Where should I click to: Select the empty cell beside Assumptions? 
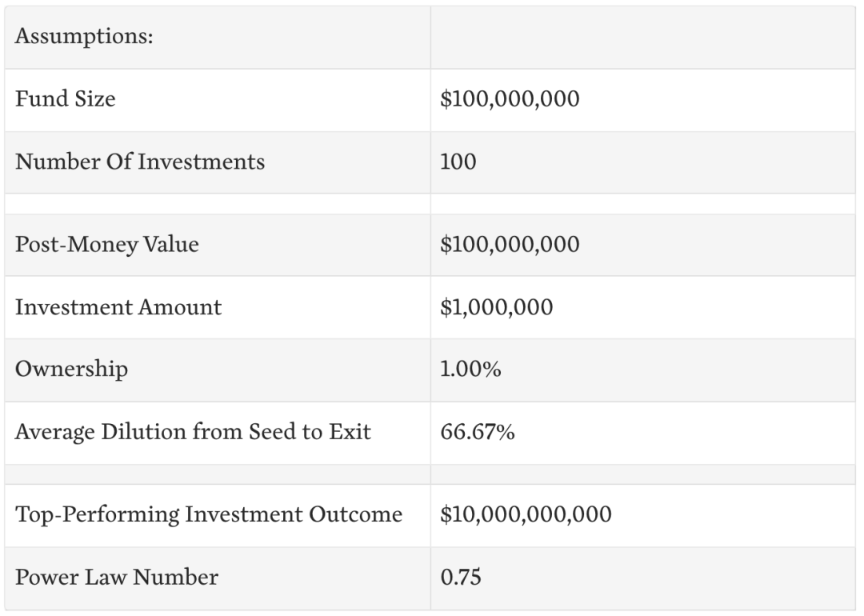644,38
